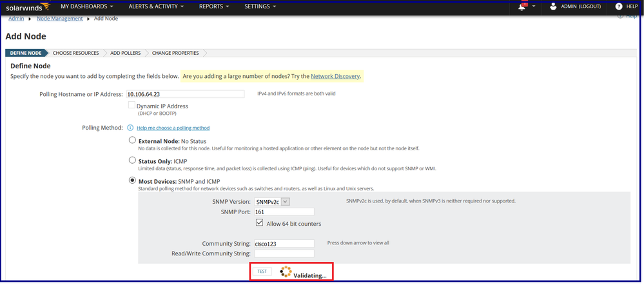Enable the Dynamic IP Address checkbox
This screenshot has height=287, width=644.
pyautogui.click(x=132, y=105)
